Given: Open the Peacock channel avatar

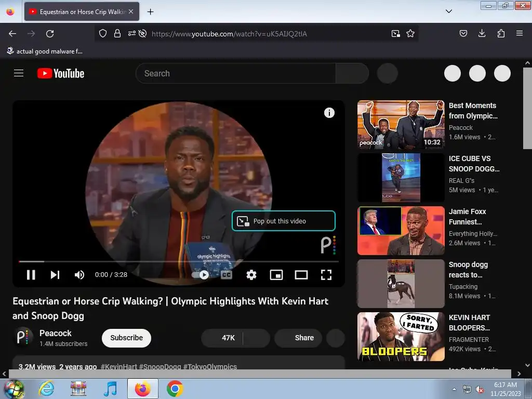Looking at the screenshot, I should [x=23, y=338].
